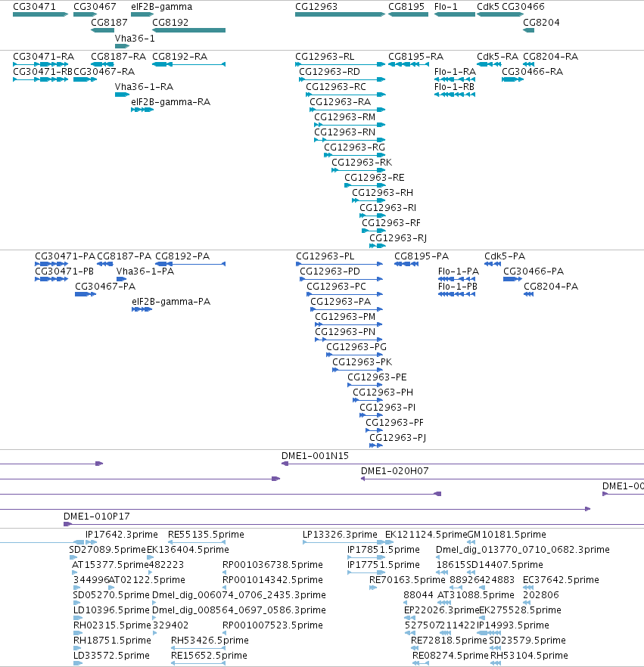Click EST IP17642.3prime
The width and height of the screenshot is (644, 667).
tap(91, 542)
